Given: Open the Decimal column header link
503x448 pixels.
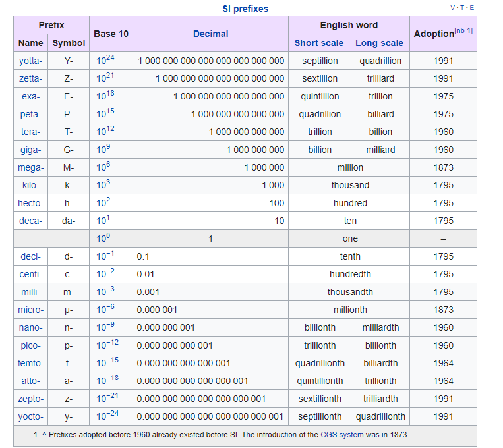Looking at the screenshot, I should 210,34.
